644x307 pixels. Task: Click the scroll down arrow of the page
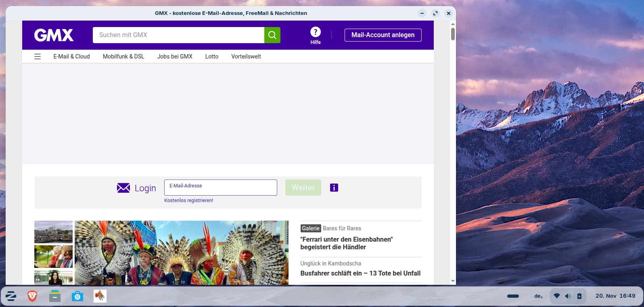pyautogui.click(x=453, y=281)
